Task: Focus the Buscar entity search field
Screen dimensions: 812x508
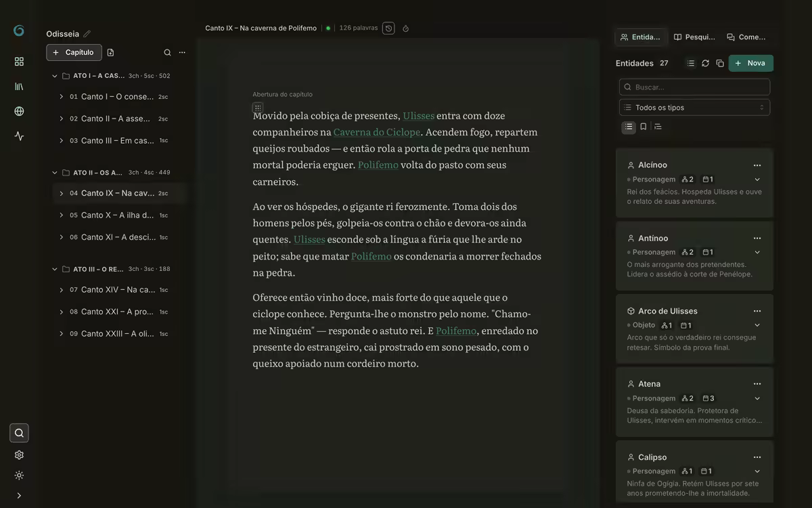Action: tap(694, 87)
